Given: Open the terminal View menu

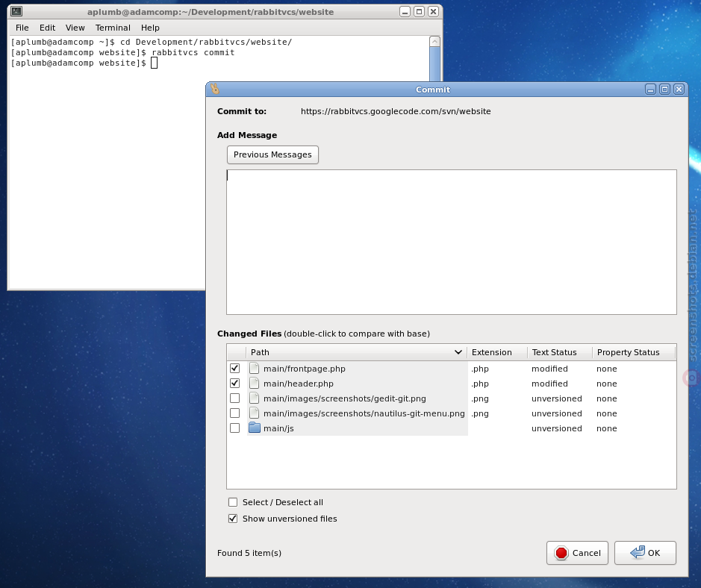Looking at the screenshot, I should (75, 28).
